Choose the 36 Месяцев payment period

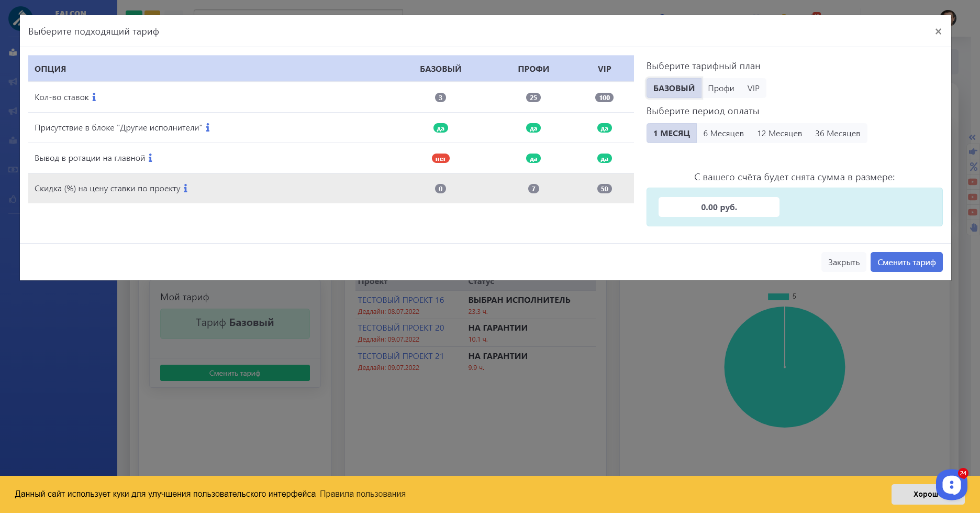click(x=837, y=134)
